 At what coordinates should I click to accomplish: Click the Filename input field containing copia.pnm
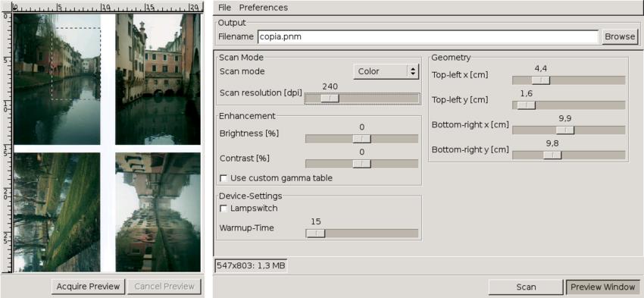click(428, 36)
